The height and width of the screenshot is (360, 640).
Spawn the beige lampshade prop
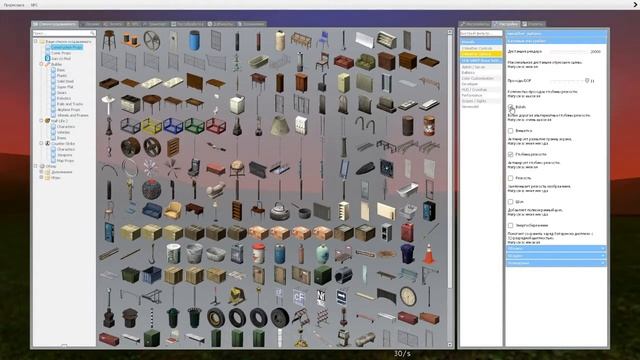pos(280,125)
